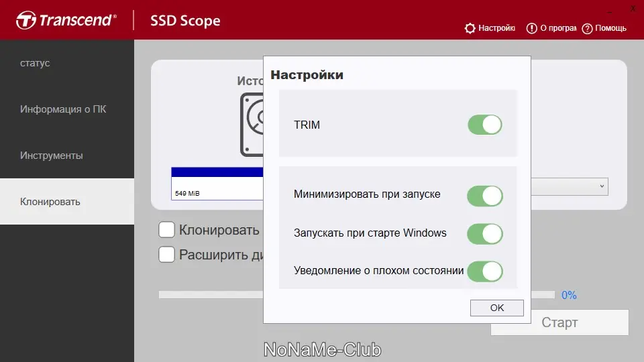Check the Клонировать checkbox
This screenshot has width=644, height=362.
[x=166, y=230]
